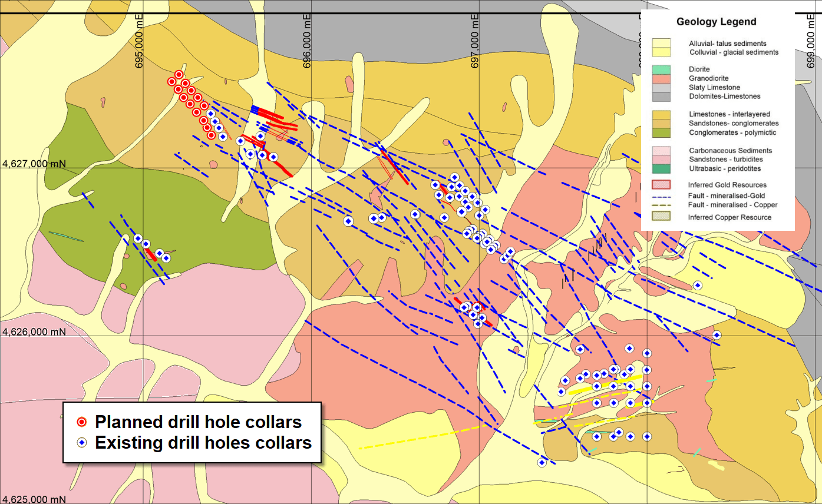Click the Sandstones turbidites pink swatch
Viewport: 822px width, 504px height.
pyautogui.click(x=661, y=160)
